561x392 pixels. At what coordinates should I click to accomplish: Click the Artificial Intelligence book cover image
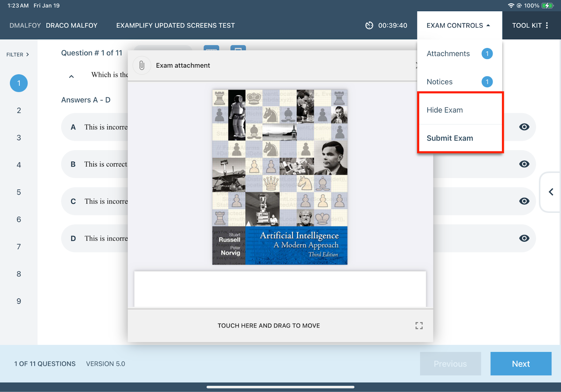point(280,177)
